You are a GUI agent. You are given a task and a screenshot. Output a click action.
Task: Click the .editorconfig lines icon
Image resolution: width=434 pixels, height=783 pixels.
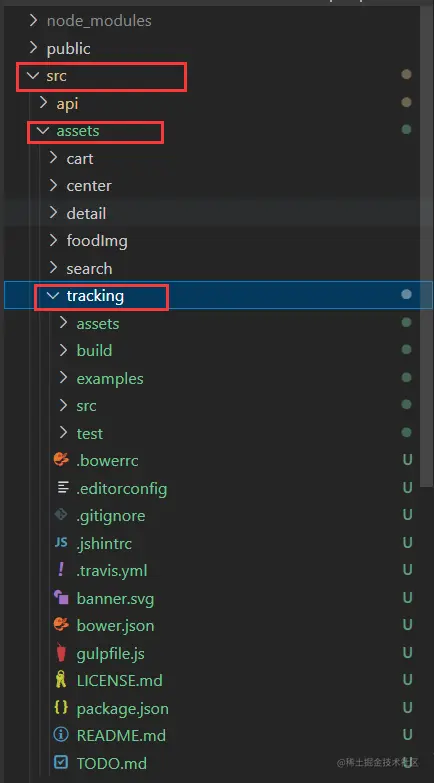coord(62,487)
